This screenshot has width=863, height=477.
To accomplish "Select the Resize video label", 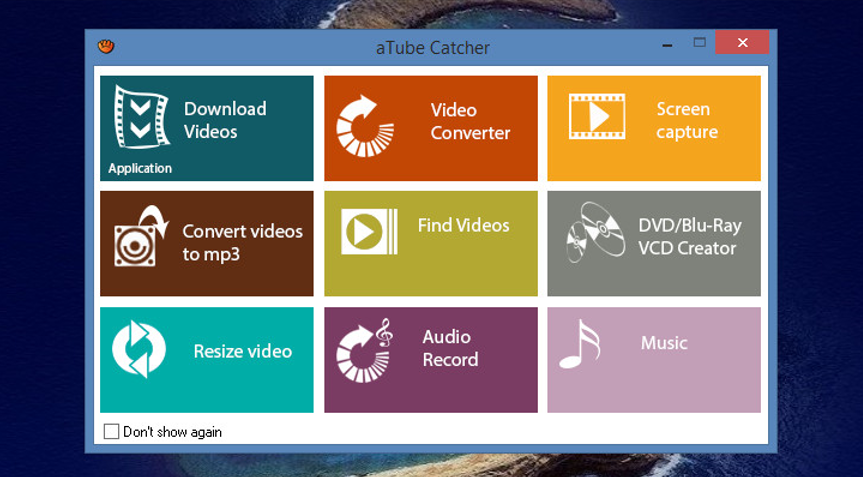I will coord(243,351).
